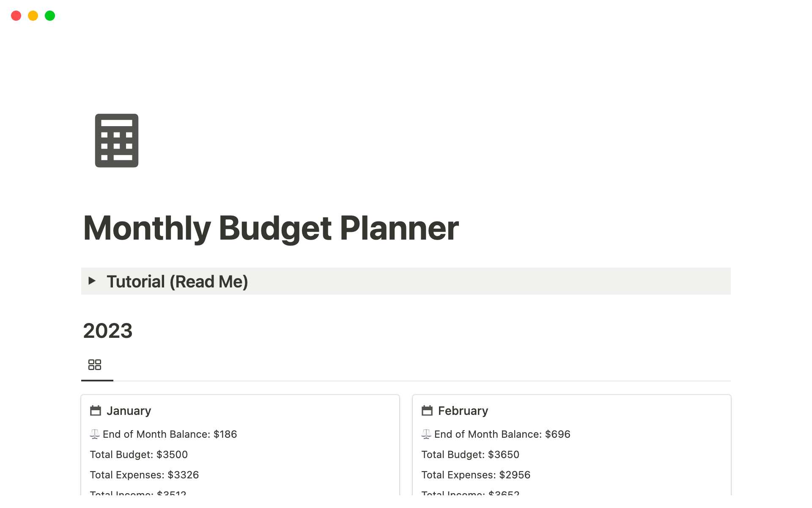The height and width of the screenshot is (508, 812).
Task: Click the 2023 database heading
Action: coord(108,331)
